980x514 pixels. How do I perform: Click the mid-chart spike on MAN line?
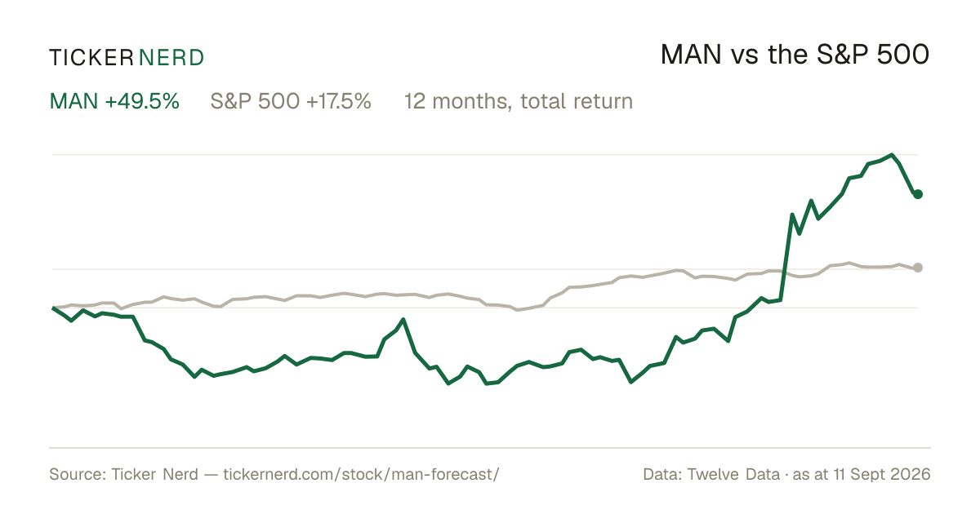click(x=403, y=319)
